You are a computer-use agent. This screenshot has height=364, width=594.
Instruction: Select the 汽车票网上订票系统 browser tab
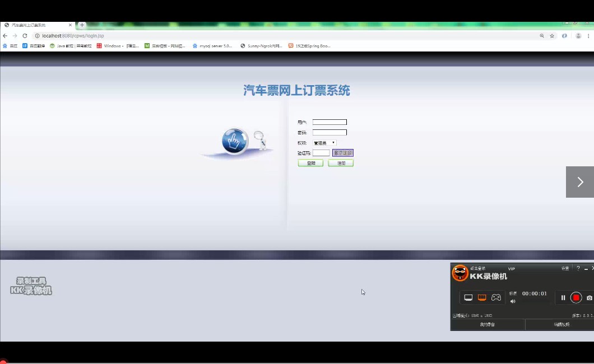coord(37,25)
